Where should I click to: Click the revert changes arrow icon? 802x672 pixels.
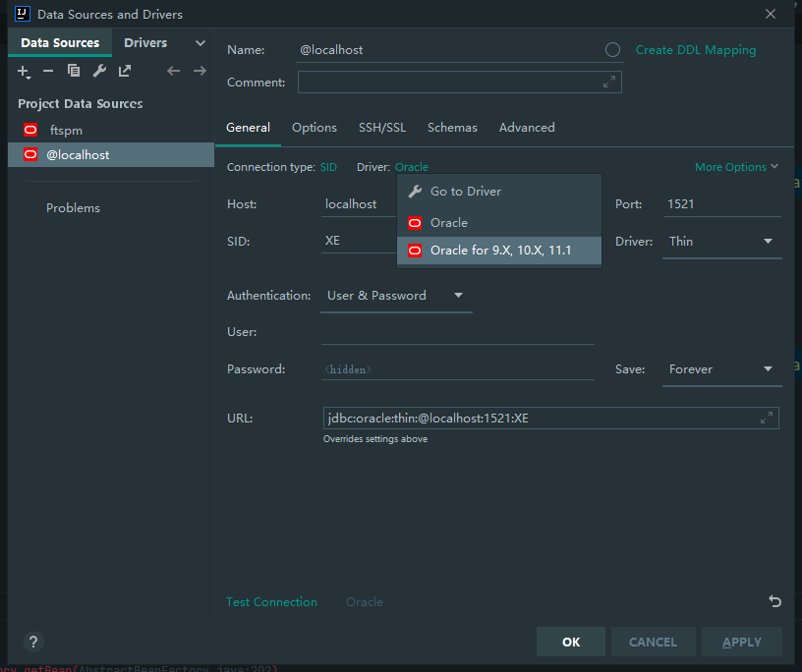tap(774, 601)
